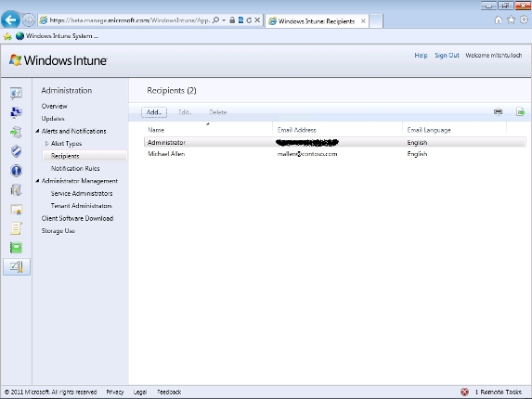Screen dimensions: 532x399
Task: Click the add to favorites bar icon
Action: pyautogui.click(x=7, y=36)
